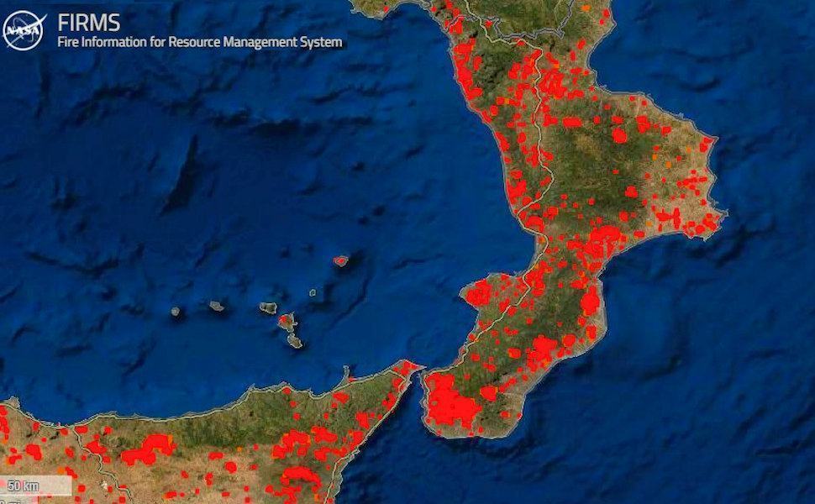815x504 pixels.
Task: Click the NASA logo
Action: click(23, 31)
